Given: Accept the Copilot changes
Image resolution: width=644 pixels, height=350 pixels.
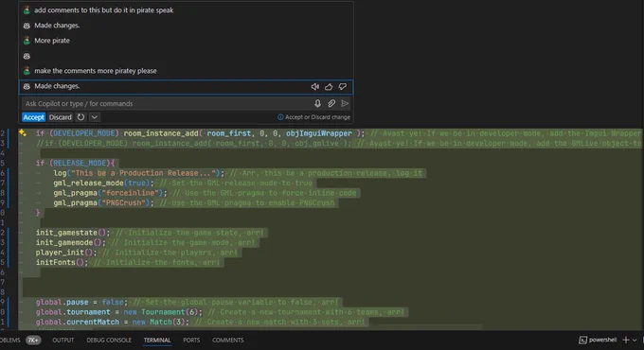Looking at the screenshot, I should pyautogui.click(x=33, y=117).
